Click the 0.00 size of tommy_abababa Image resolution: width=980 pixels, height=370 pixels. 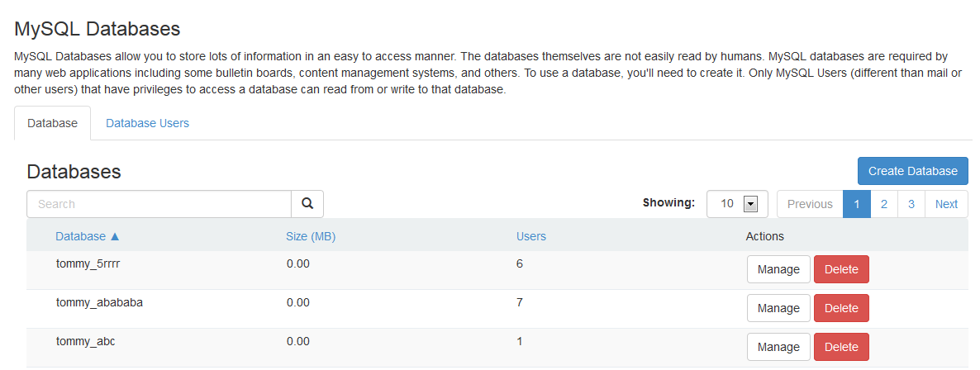click(298, 302)
